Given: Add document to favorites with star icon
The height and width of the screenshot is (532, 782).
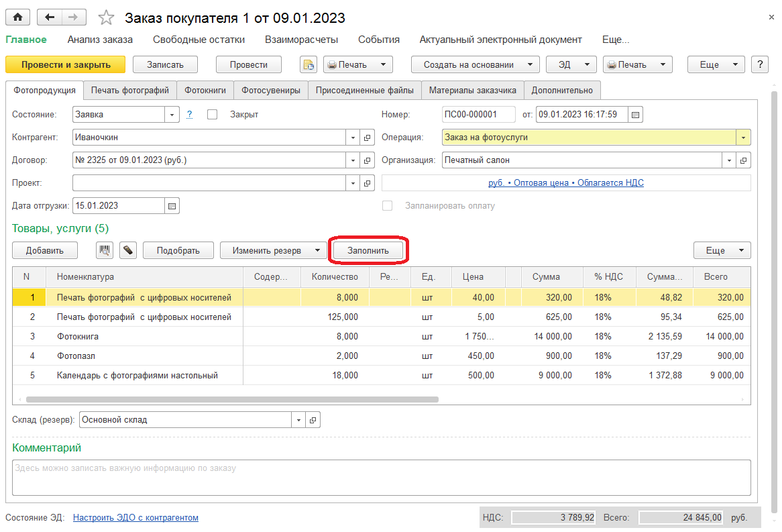Looking at the screenshot, I should 106,18.
